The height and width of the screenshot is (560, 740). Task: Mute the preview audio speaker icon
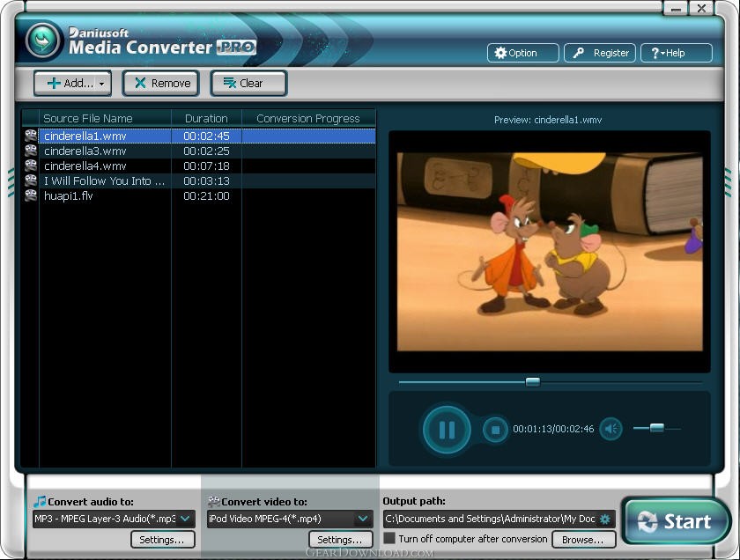(x=610, y=429)
